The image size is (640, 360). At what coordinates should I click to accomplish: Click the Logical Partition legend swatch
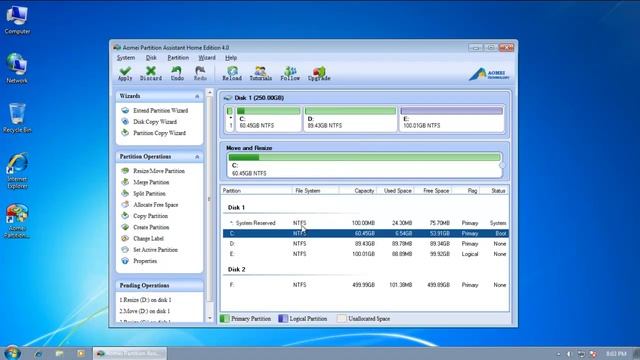click(x=283, y=318)
